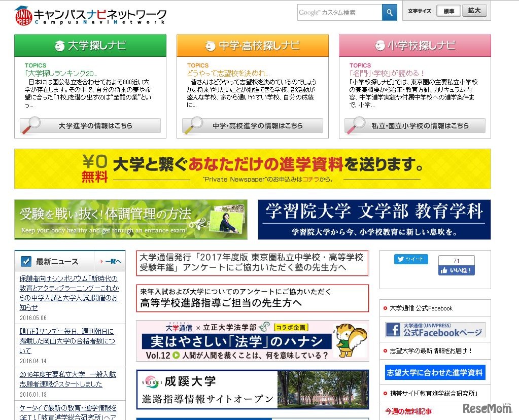Select 大学通信 公式Facebook heading
Image resolution: width=519 pixels, height=420 pixels.
click(x=421, y=308)
